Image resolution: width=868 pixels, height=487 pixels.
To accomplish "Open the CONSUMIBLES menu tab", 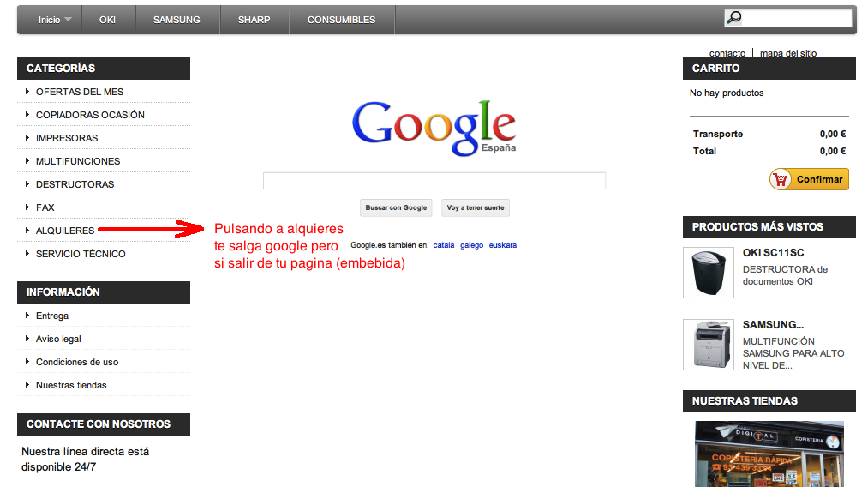I will 342,20.
